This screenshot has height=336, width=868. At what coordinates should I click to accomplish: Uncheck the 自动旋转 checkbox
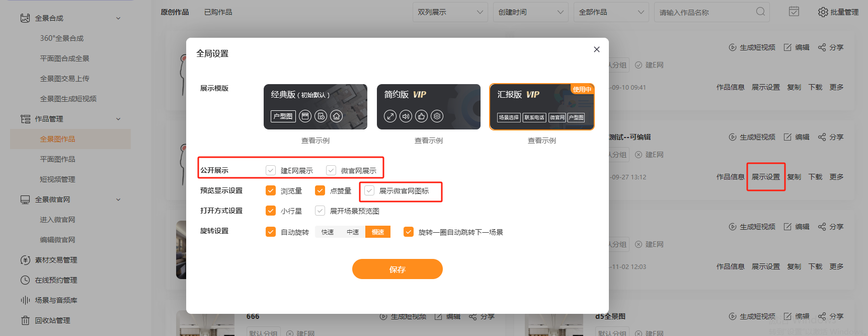(x=271, y=232)
